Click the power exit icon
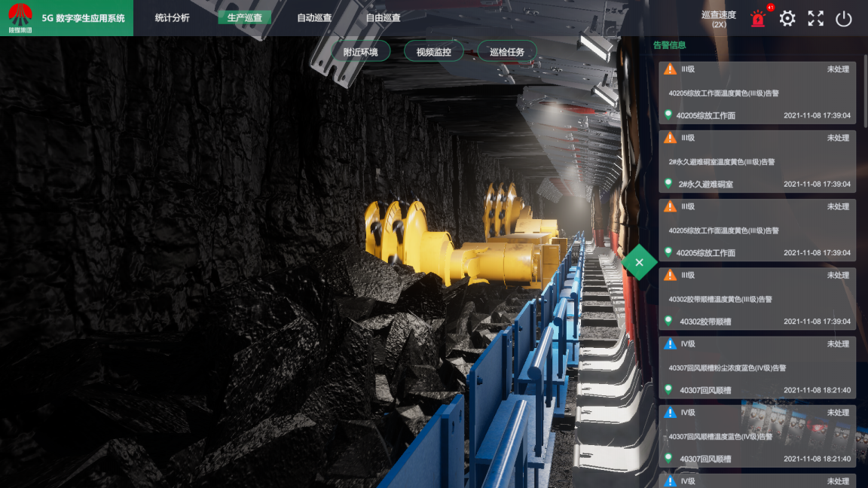This screenshot has height=488, width=868. point(844,19)
